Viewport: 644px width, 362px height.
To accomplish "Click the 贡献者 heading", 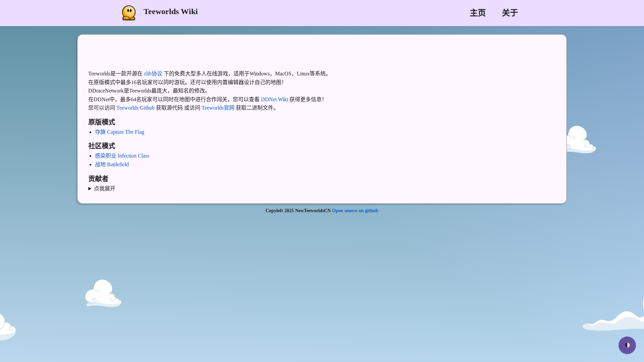I will click(98, 179).
